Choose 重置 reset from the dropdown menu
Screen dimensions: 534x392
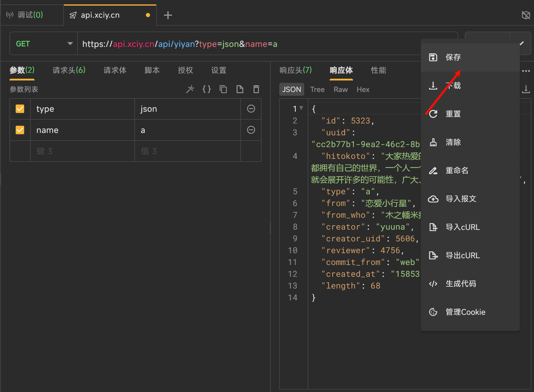(x=470, y=114)
